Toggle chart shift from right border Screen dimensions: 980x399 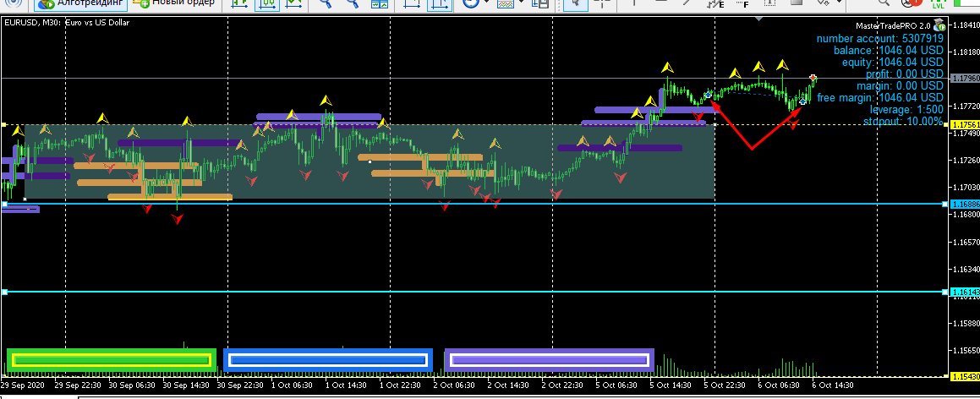pyautogui.click(x=440, y=3)
